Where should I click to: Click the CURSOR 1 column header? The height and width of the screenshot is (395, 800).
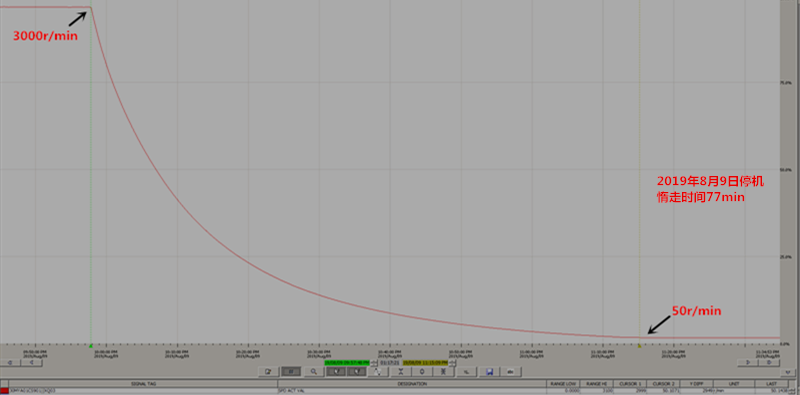(629, 384)
